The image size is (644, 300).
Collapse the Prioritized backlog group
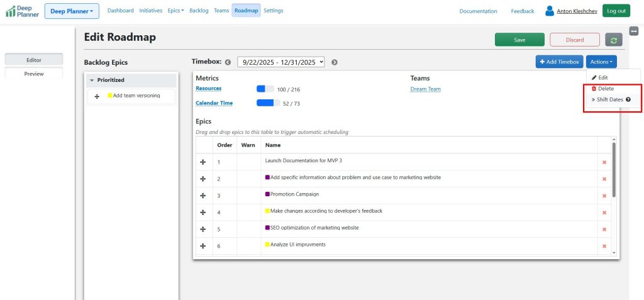pyautogui.click(x=91, y=81)
